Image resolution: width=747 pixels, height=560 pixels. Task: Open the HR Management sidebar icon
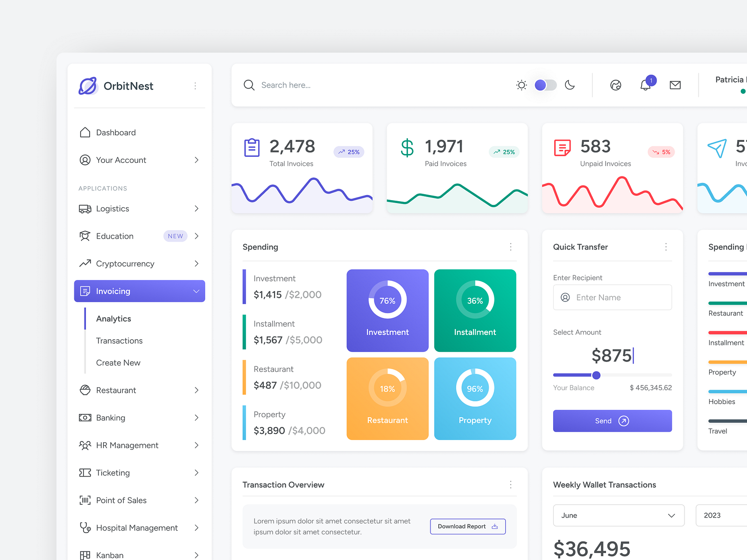(85, 445)
